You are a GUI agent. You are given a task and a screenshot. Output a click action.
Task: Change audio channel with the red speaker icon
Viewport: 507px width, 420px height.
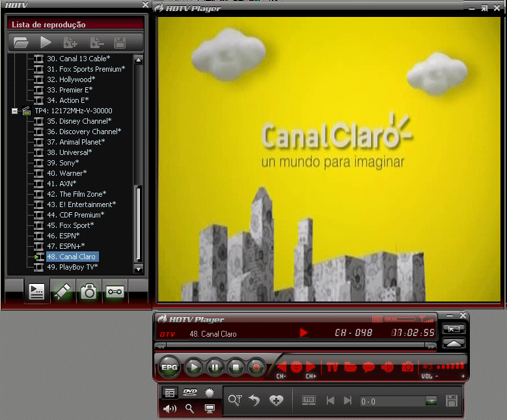387,367
